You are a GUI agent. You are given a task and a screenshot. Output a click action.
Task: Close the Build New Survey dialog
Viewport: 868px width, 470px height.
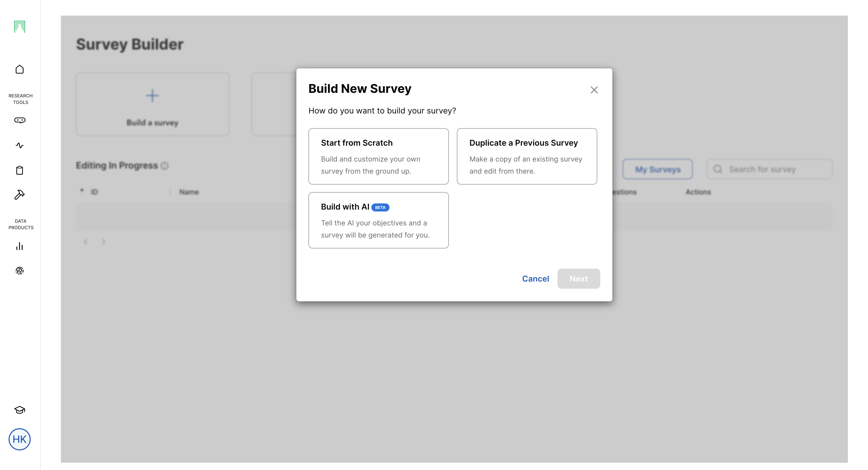(x=594, y=90)
